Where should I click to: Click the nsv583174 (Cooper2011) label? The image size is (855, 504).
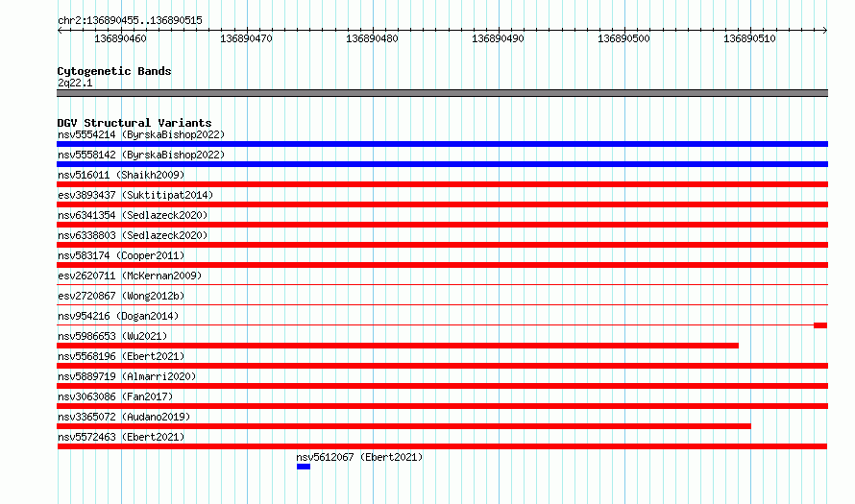click(x=121, y=255)
